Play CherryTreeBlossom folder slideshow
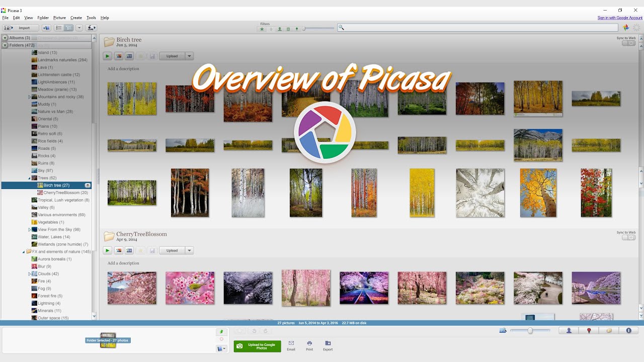Image resolution: width=644 pixels, height=362 pixels. tap(108, 250)
